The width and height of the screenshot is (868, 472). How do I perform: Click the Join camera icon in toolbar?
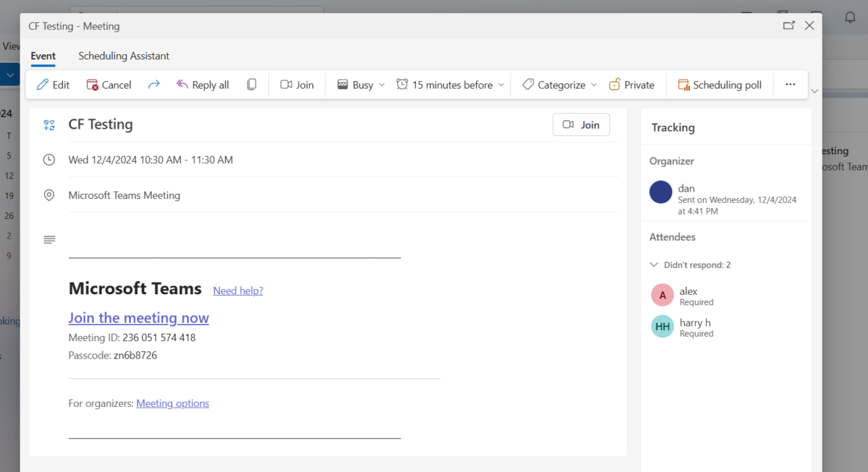pyautogui.click(x=286, y=85)
